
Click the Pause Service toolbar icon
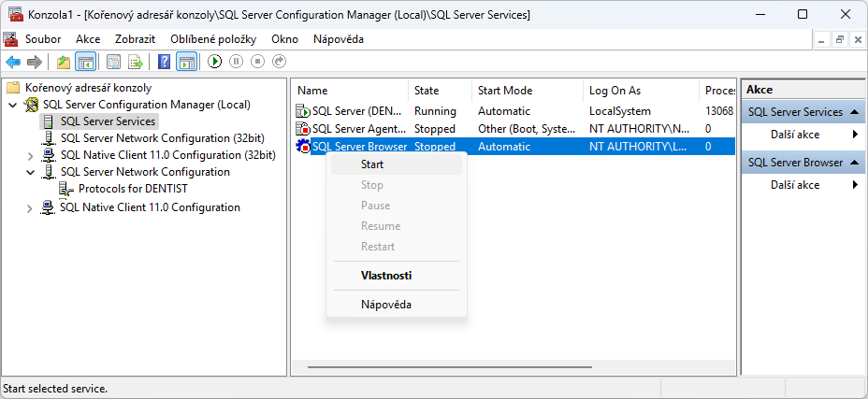click(237, 62)
